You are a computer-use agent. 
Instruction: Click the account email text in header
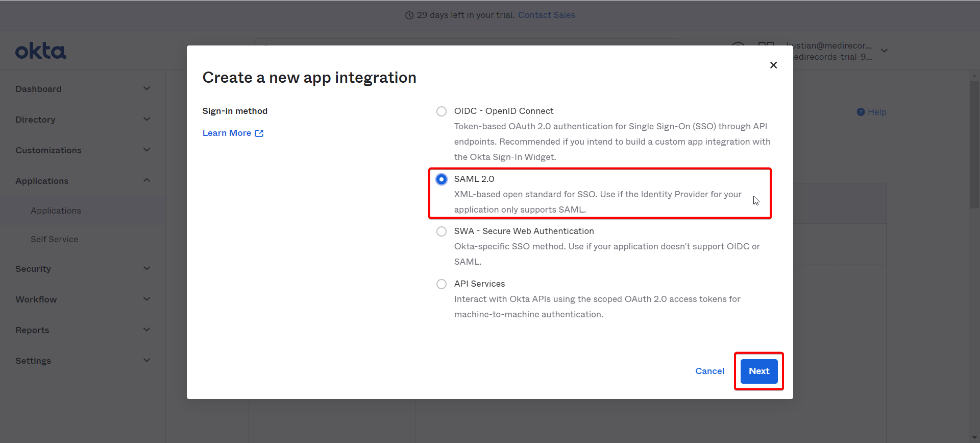click(829, 45)
